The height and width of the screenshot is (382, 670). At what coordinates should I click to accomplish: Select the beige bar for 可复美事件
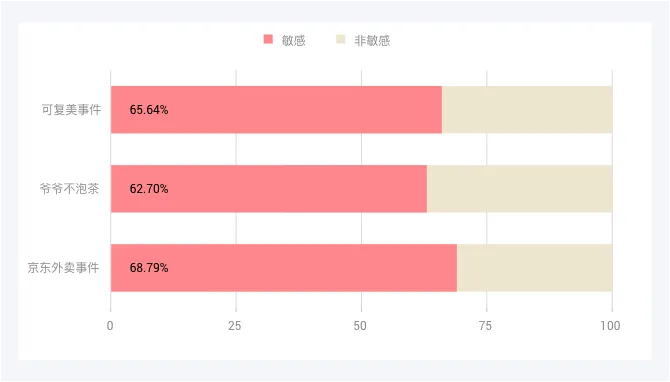pos(527,110)
